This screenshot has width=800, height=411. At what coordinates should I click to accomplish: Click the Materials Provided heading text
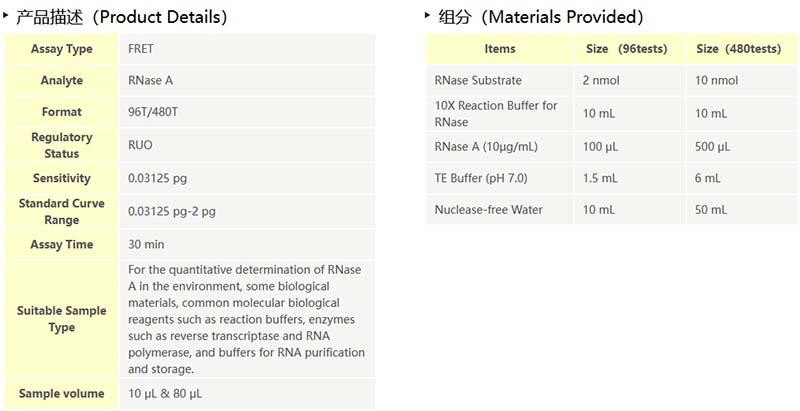(541, 17)
